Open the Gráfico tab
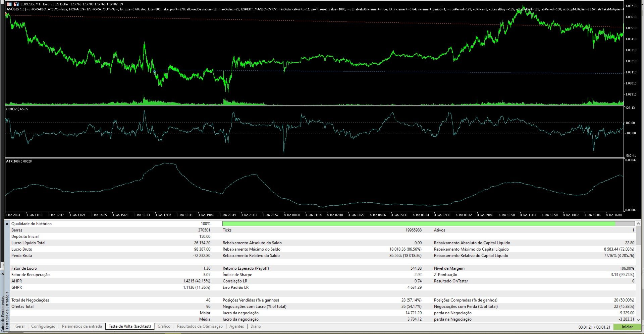644x334 pixels. point(164,326)
